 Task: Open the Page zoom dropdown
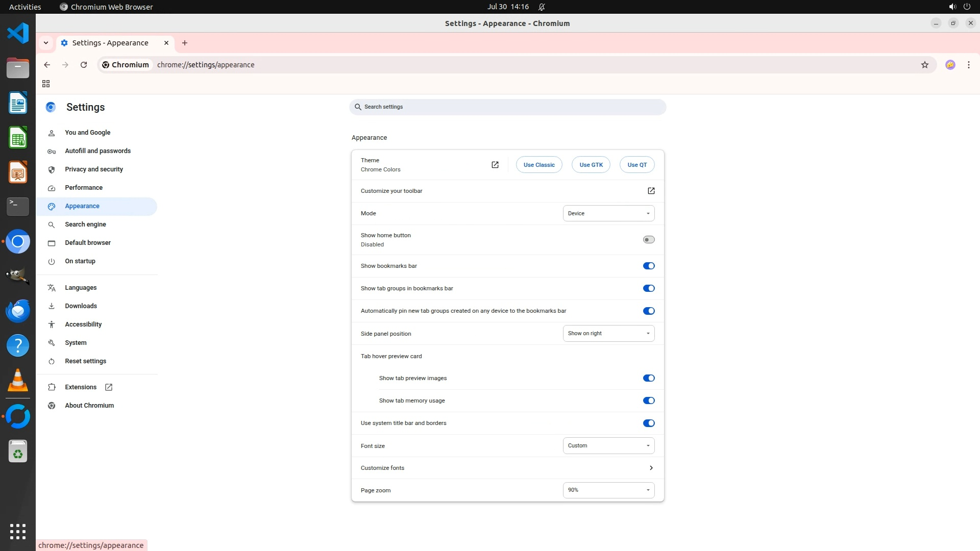click(x=608, y=490)
